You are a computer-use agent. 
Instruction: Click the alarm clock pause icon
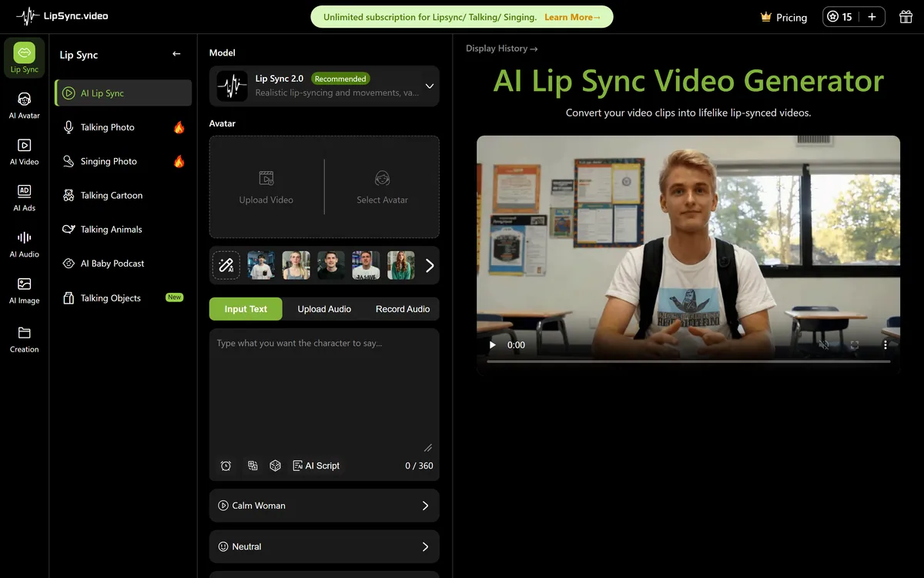[226, 465]
